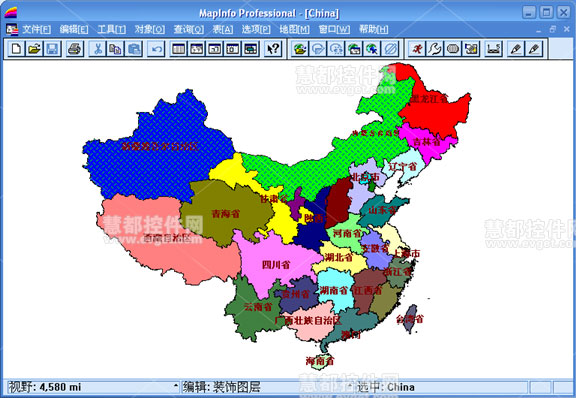
Task: Click the 甘肃省 label on the map
Action: [274, 199]
